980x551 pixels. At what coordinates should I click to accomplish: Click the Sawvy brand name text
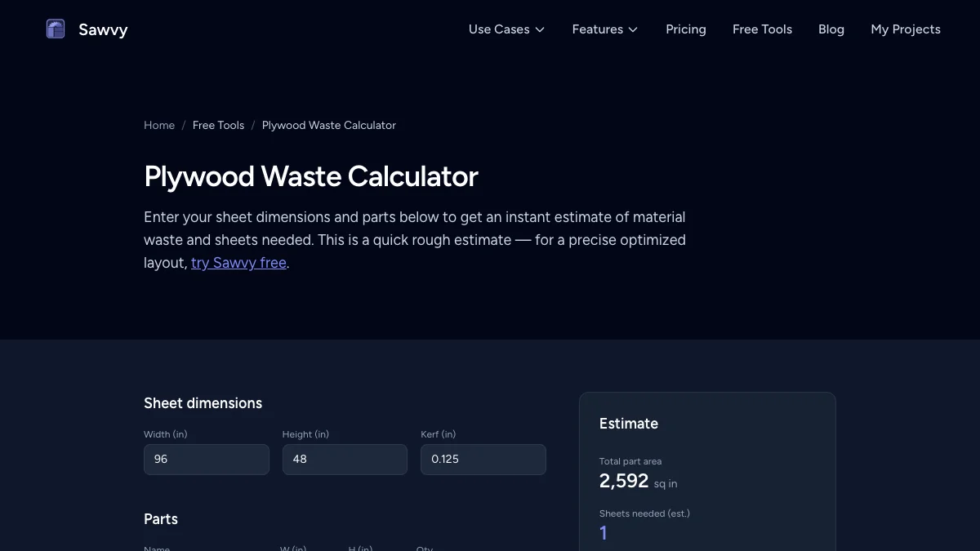103,29
